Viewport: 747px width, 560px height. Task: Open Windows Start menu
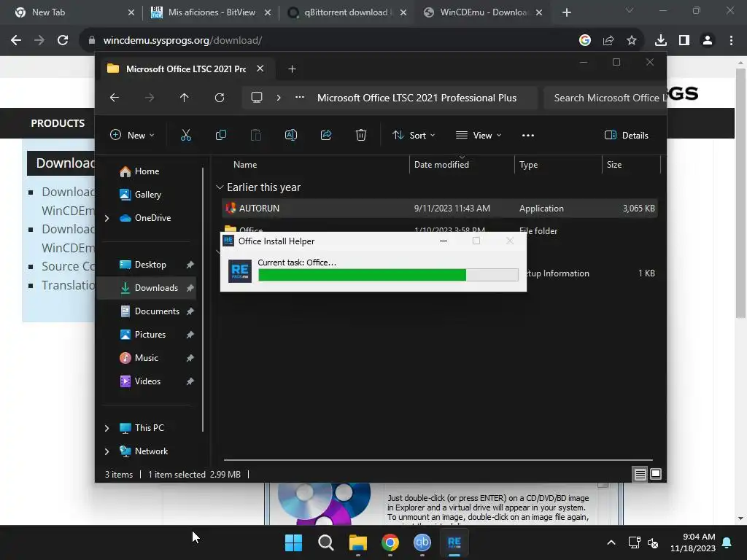[293, 542]
